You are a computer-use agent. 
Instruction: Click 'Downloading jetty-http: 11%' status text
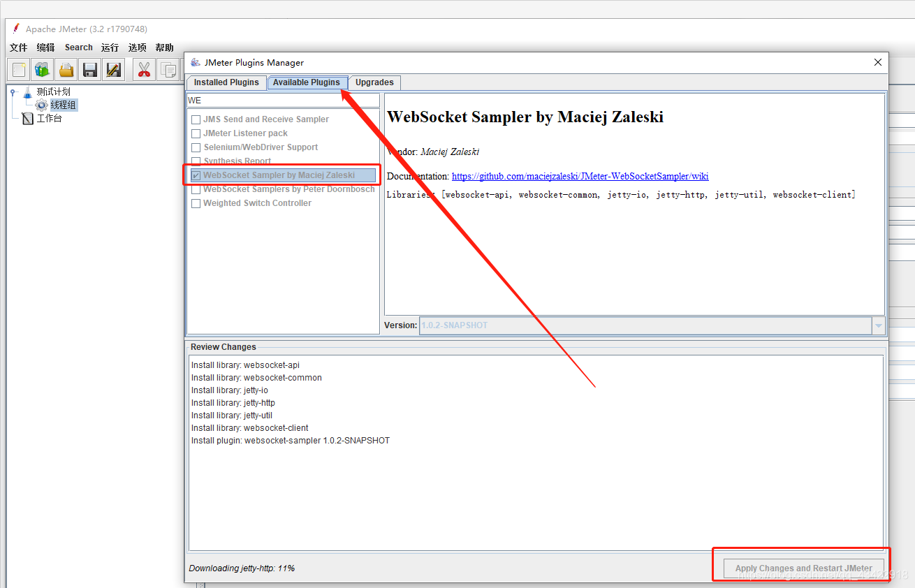pos(242,568)
